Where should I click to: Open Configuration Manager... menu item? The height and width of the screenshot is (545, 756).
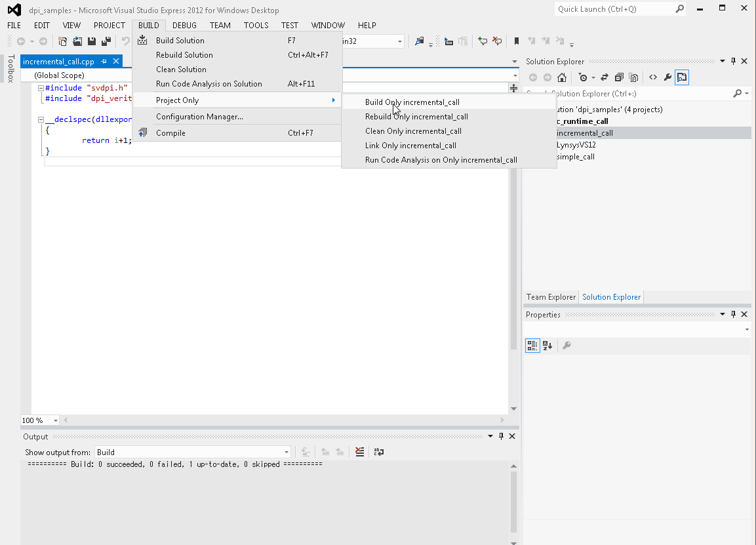[x=237, y=117]
